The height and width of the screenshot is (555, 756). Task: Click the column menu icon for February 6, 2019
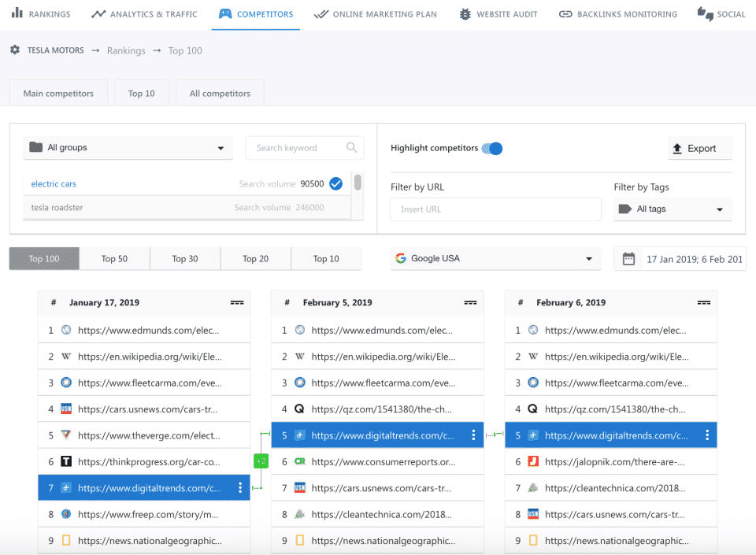pos(704,302)
